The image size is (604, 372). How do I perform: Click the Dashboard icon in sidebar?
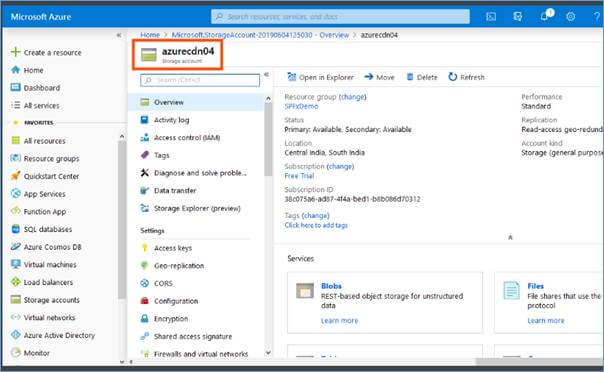pos(15,87)
